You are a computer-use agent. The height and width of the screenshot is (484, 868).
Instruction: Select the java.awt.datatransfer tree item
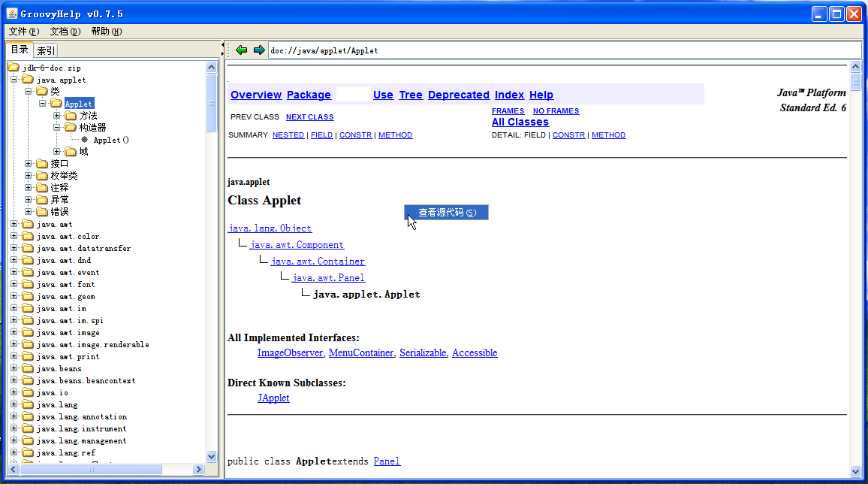coord(83,248)
